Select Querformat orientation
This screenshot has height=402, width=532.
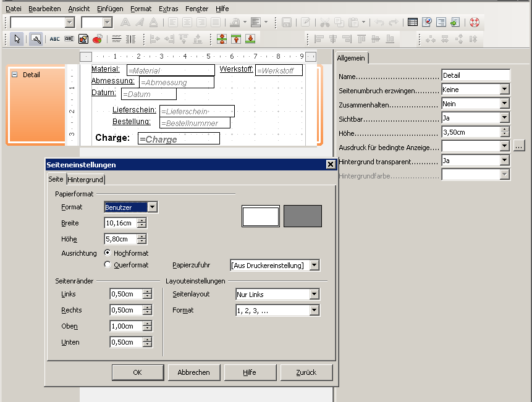[x=108, y=264]
